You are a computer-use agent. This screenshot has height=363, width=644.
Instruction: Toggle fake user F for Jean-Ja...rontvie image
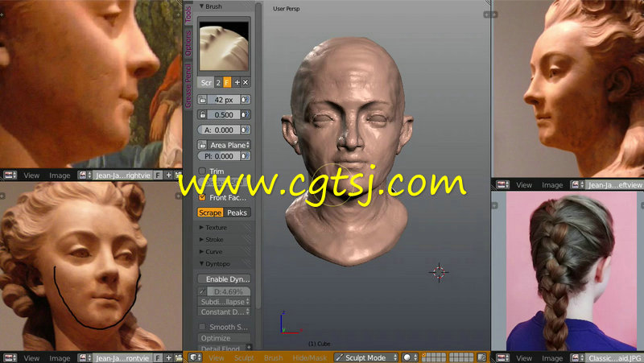click(158, 358)
